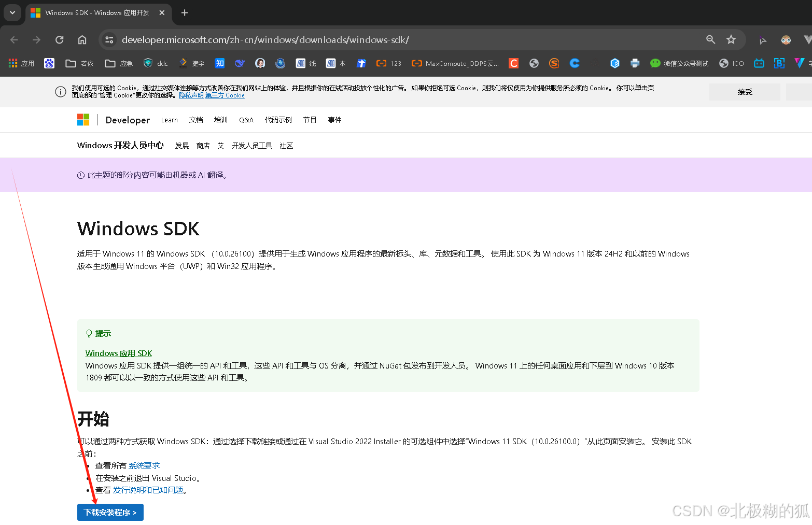
Task: Open the 第三方 Cookie link
Action: 225,95
